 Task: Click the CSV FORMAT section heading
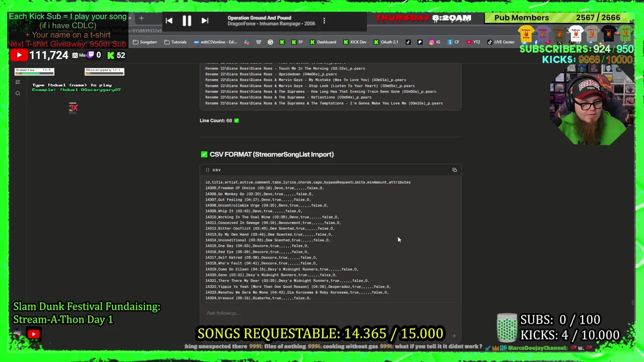(267, 154)
